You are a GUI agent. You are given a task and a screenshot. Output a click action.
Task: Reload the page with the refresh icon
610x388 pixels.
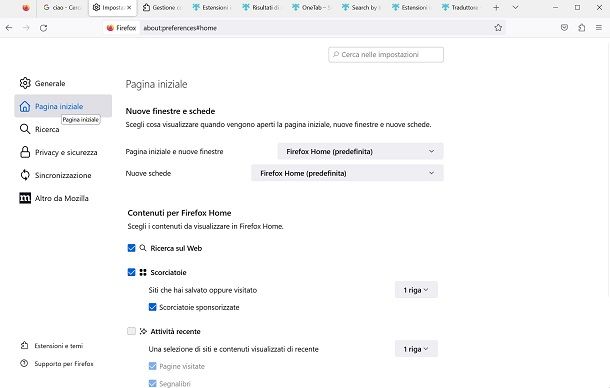click(x=44, y=28)
